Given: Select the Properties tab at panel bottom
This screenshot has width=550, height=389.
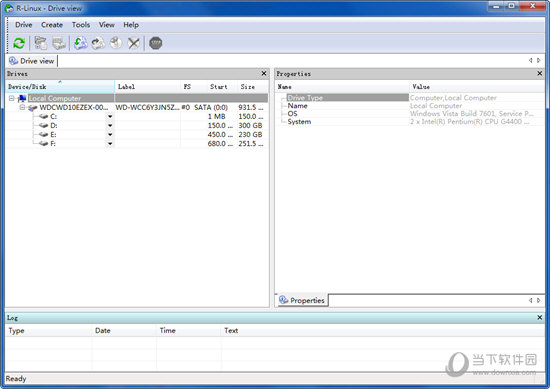Looking at the screenshot, I should [x=302, y=300].
